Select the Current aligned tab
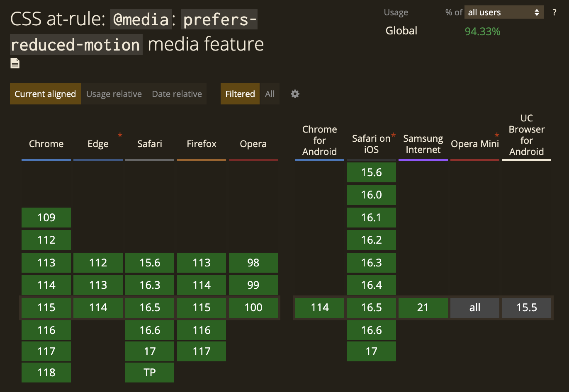Screen dimensions: 569x392 (45, 94)
